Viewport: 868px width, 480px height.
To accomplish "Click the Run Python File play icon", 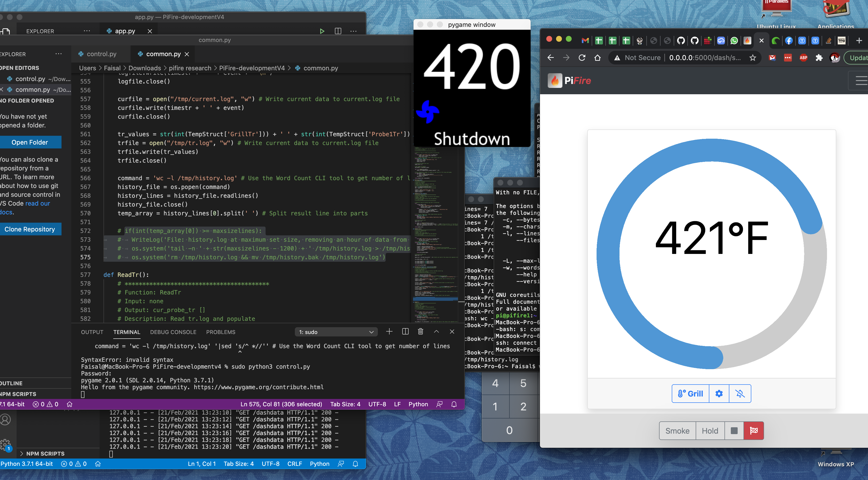I will pyautogui.click(x=322, y=31).
